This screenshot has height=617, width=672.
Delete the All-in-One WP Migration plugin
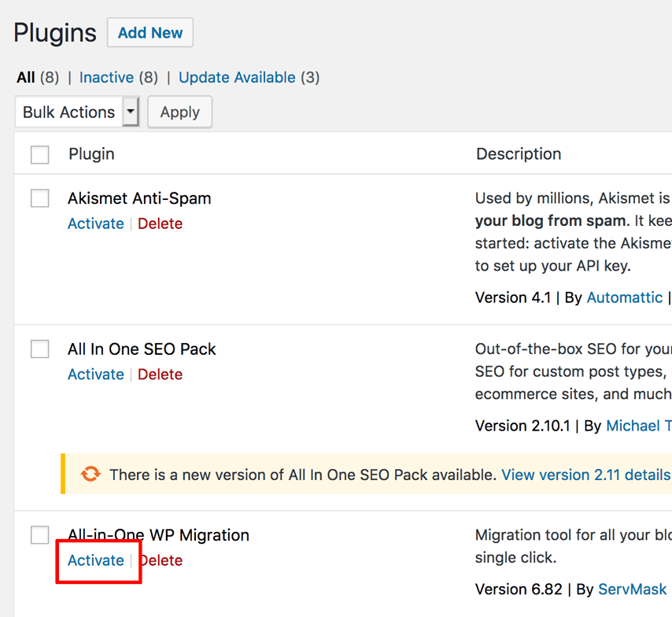(x=160, y=560)
